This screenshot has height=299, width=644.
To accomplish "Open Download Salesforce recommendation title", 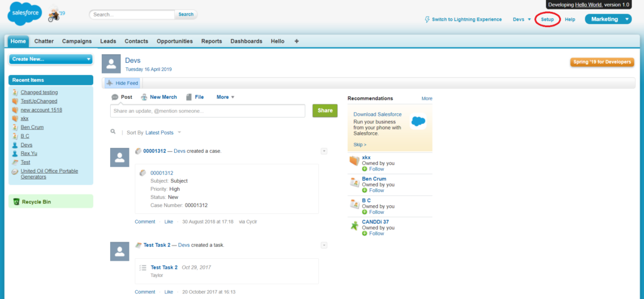I will [377, 115].
